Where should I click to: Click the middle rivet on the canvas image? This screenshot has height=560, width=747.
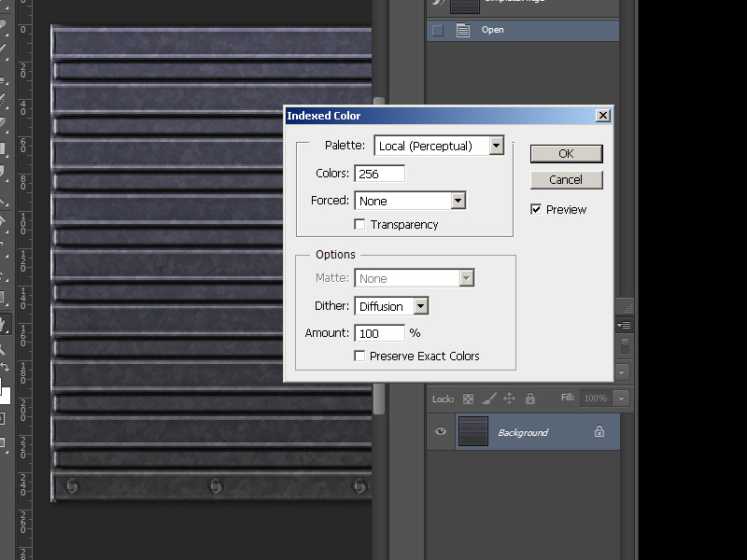pos(217,486)
